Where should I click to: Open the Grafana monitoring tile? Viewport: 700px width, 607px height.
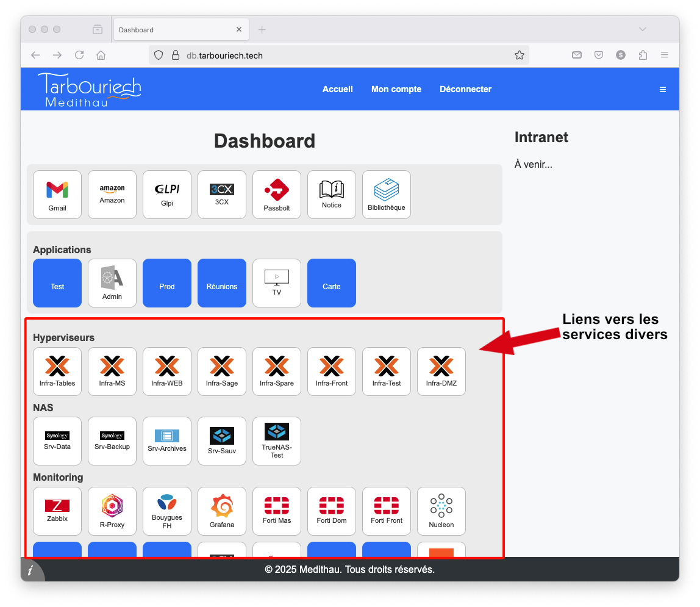[222, 511]
